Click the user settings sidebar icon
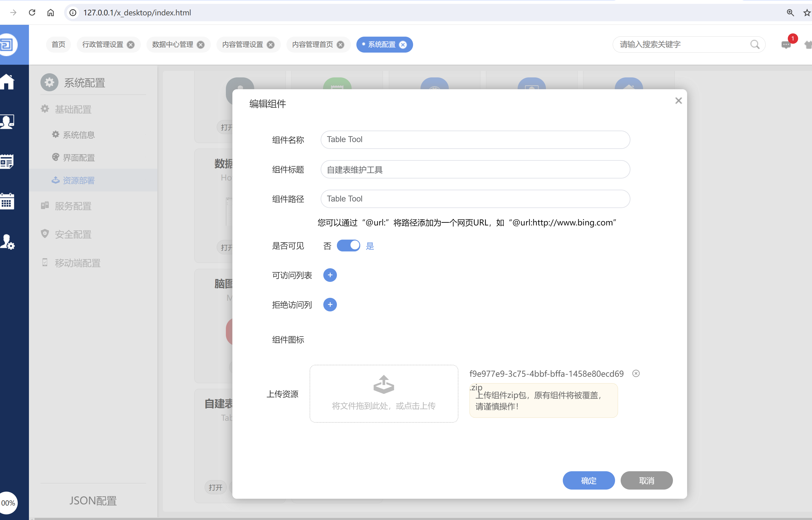 click(x=7, y=242)
